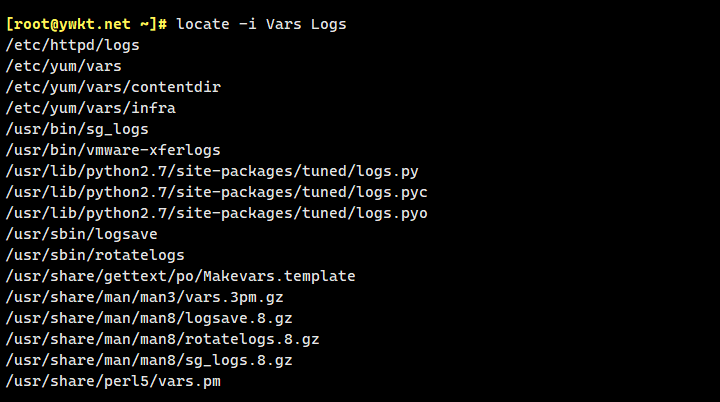This screenshot has height=402, width=720.
Task: Click the man8/sg_logs.8.gz path line
Action: 148,360
